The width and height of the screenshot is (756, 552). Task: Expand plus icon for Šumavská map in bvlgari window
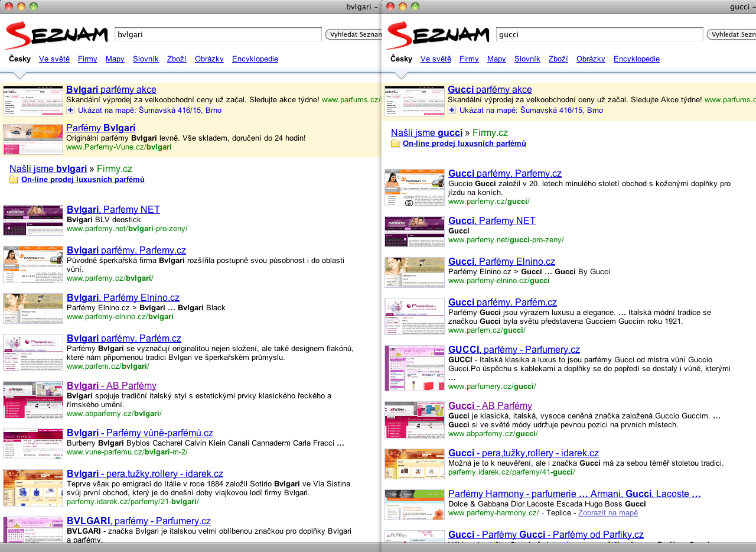(70, 111)
